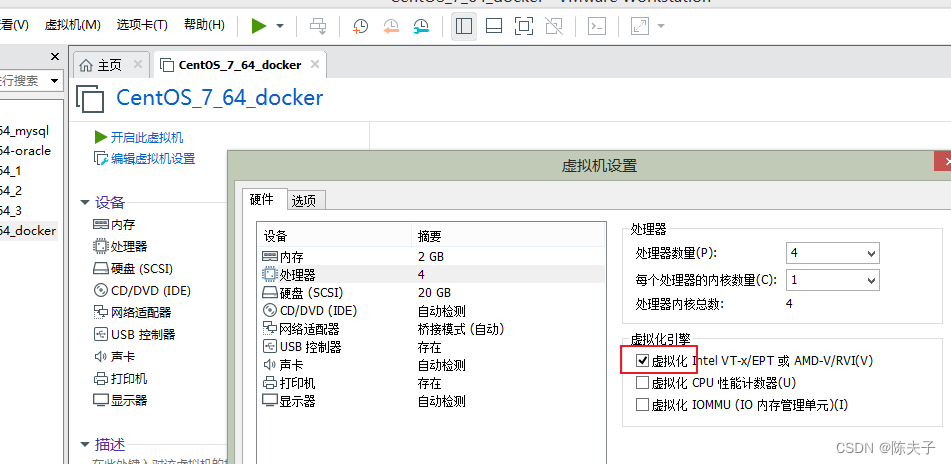The width and height of the screenshot is (951, 464).
Task: Switch to the 主页 tab
Action: (110, 65)
